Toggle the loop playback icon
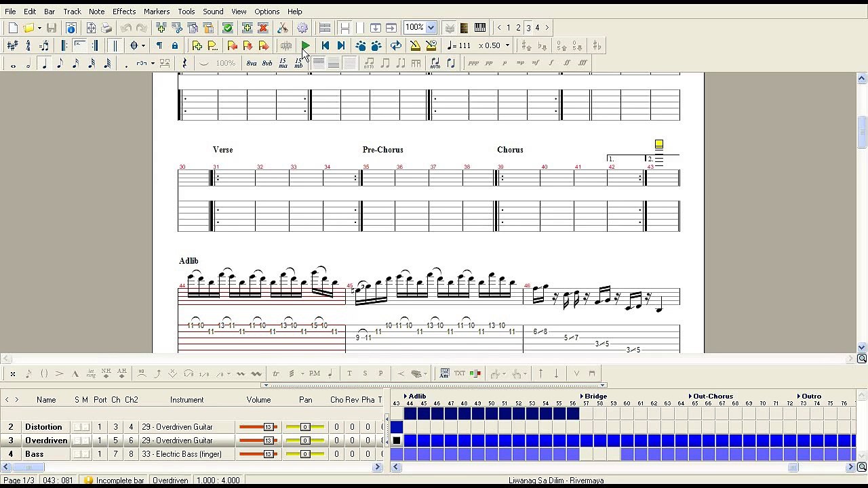Image resolution: width=868 pixels, height=488 pixels. point(396,45)
